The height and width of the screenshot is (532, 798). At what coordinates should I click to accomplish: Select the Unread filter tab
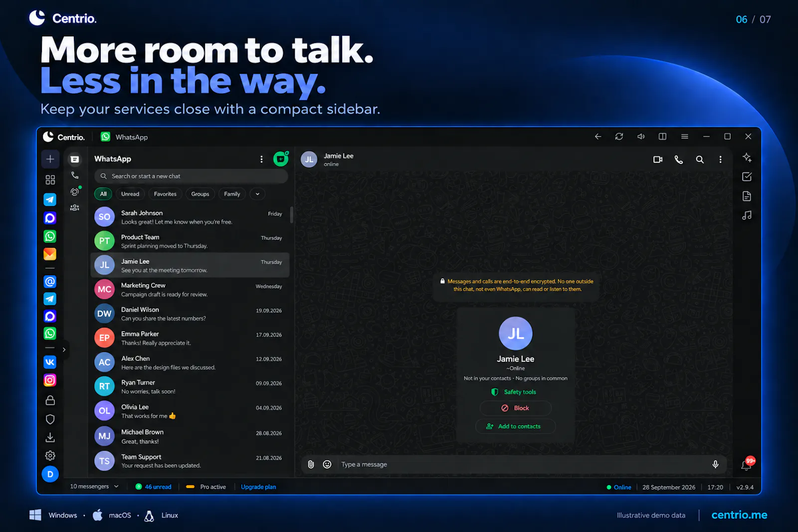[x=130, y=194]
